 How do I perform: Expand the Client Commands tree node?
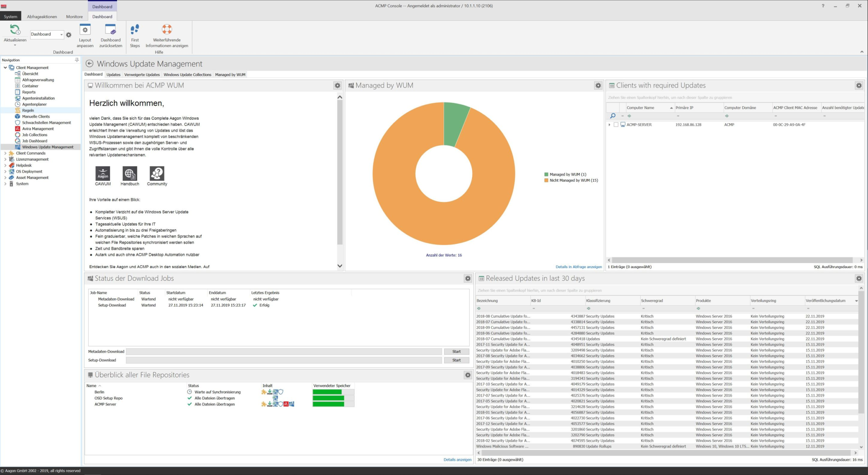coord(5,153)
